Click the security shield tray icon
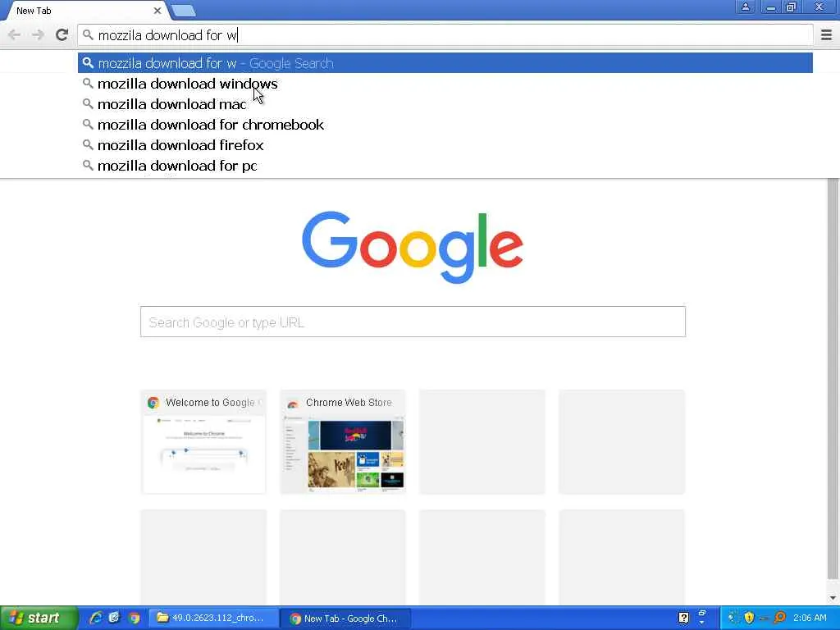The height and width of the screenshot is (630, 840). (749, 618)
